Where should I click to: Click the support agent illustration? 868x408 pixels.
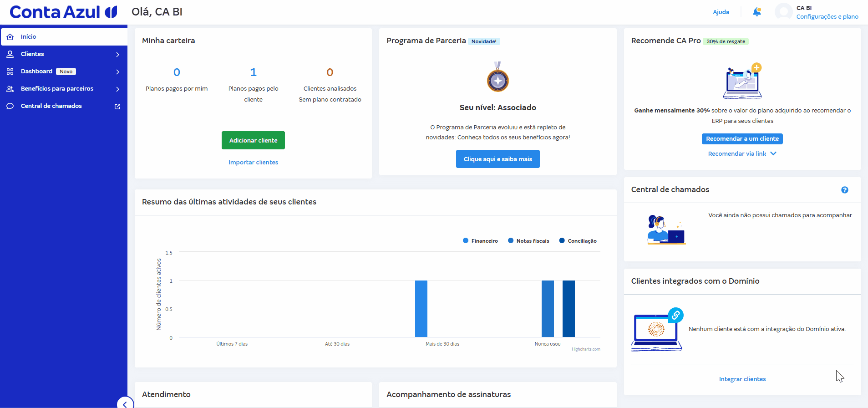coord(666,229)
